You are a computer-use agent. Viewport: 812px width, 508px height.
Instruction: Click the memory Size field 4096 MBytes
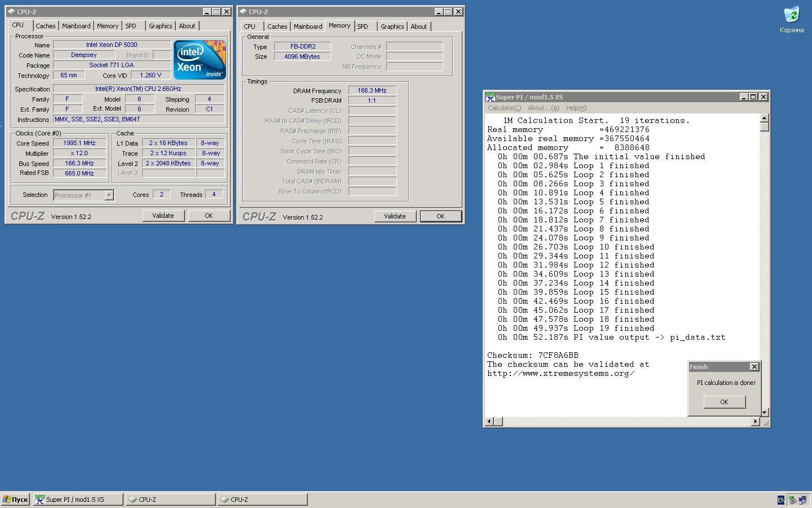(x=302, y=56)
